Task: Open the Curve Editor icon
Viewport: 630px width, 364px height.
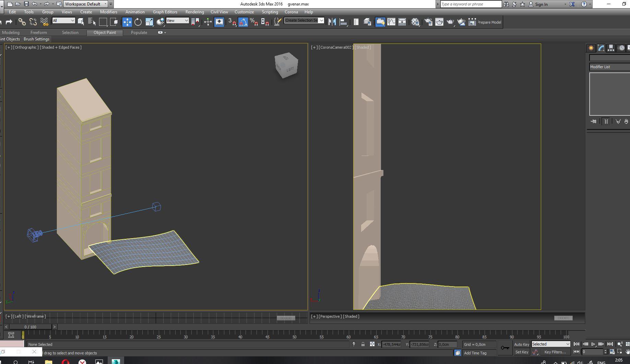Action: point(391,22)
